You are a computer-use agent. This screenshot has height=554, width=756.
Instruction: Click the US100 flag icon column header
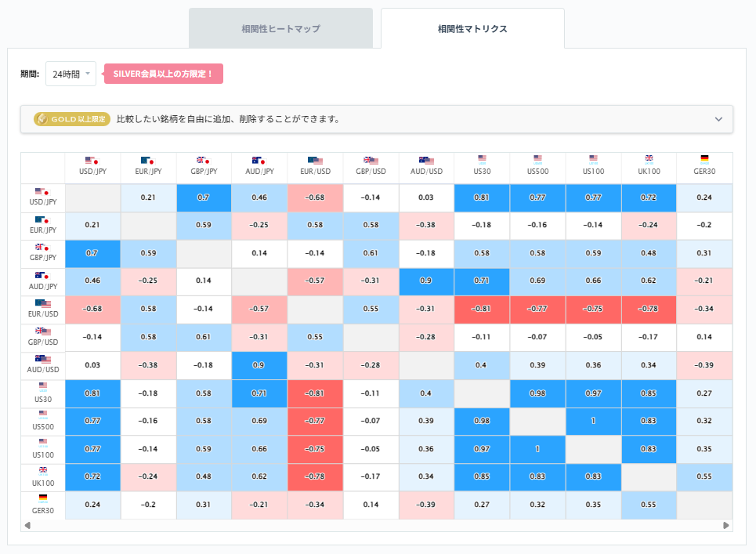[x=593, y=161]
